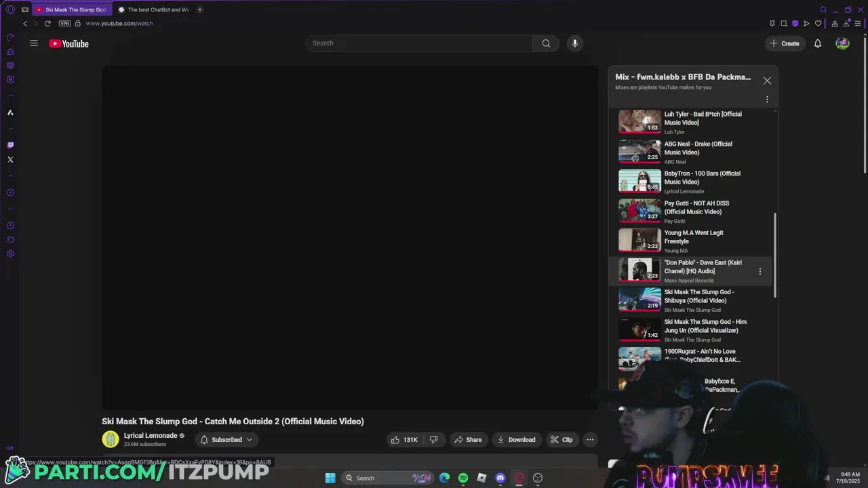
Task: Like the video (131K)
Action: 404,440
